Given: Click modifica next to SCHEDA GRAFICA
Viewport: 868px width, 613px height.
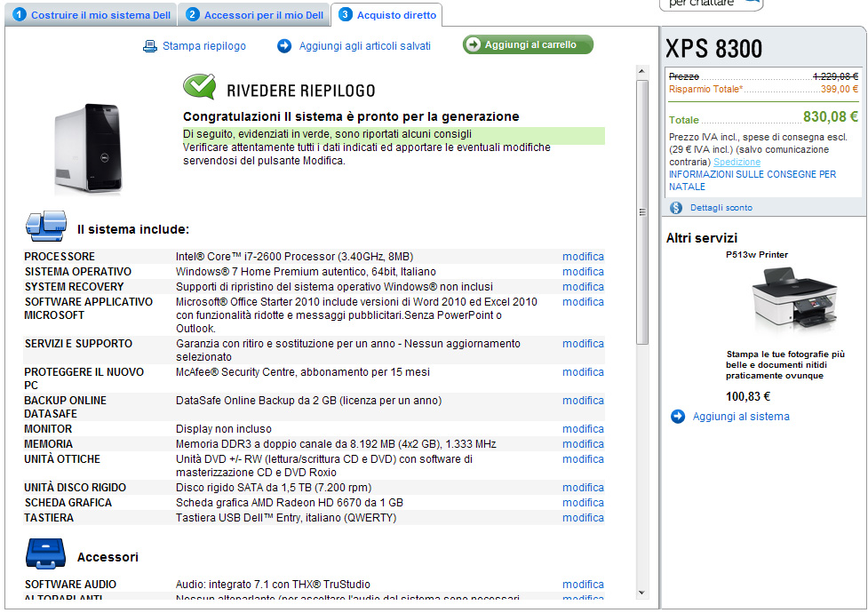Looking at the screenshot, I should 583,502.
